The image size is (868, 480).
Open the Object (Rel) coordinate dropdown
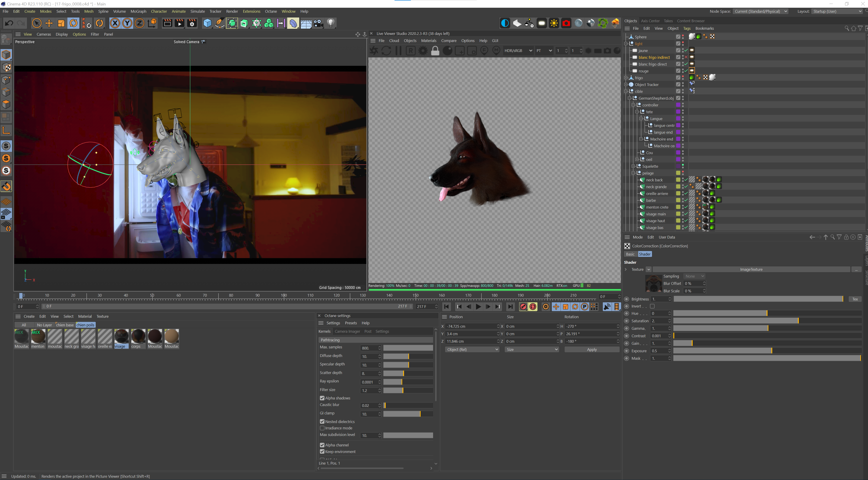click(x=472, y=350)
